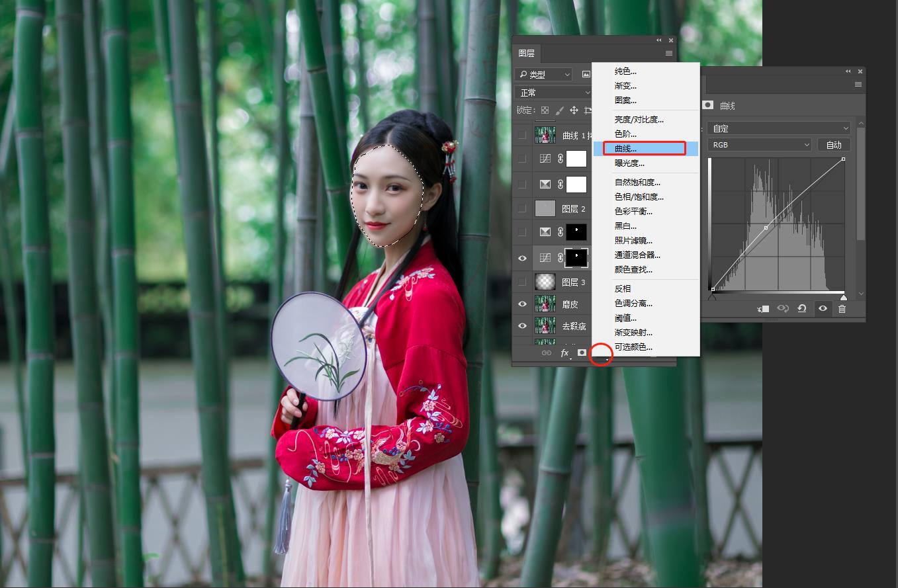
Task: Open the 正常 blend mode dropdown
Action: [553, 93]
